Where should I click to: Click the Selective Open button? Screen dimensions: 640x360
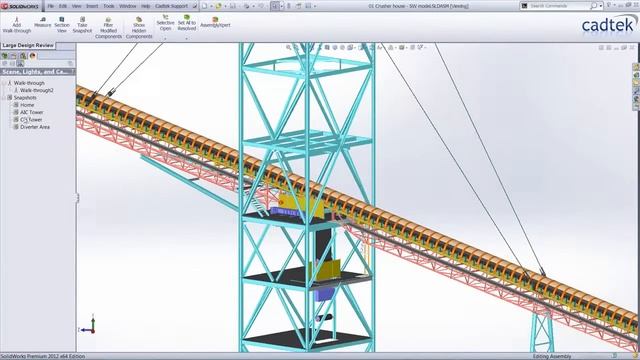tap(165, 23)
